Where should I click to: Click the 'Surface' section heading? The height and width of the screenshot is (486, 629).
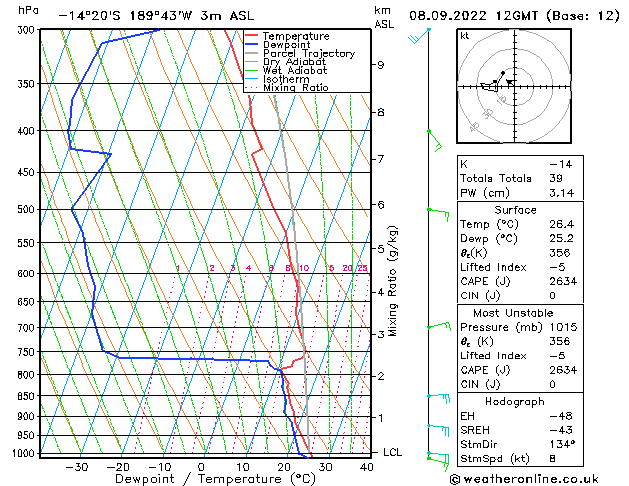pyautogui.click(x=515, y=210)
